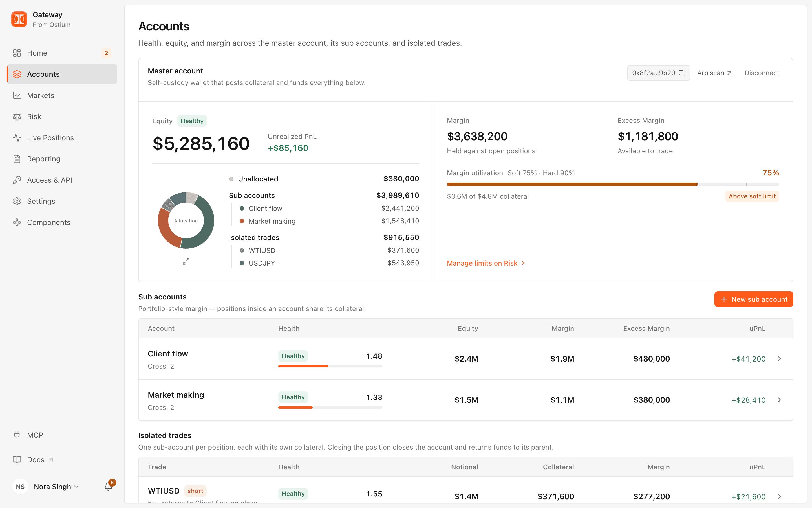Click the Market making health bar
Viewport: 812px width, 508px height.
tap(330, 408)
